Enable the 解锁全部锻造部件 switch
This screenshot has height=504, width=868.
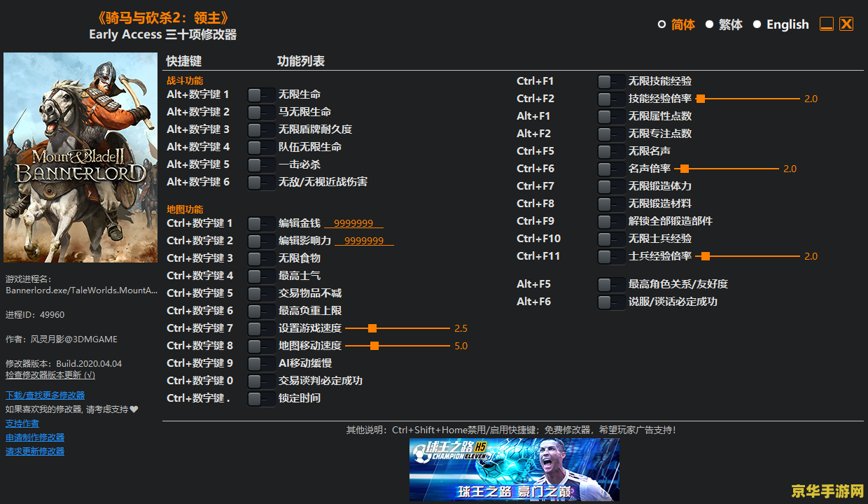tap(611, 221)
